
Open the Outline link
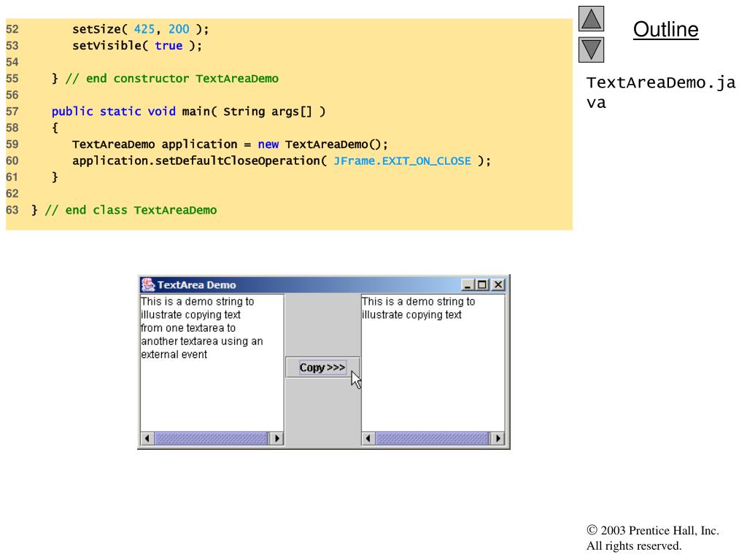[x=665, y=29]
